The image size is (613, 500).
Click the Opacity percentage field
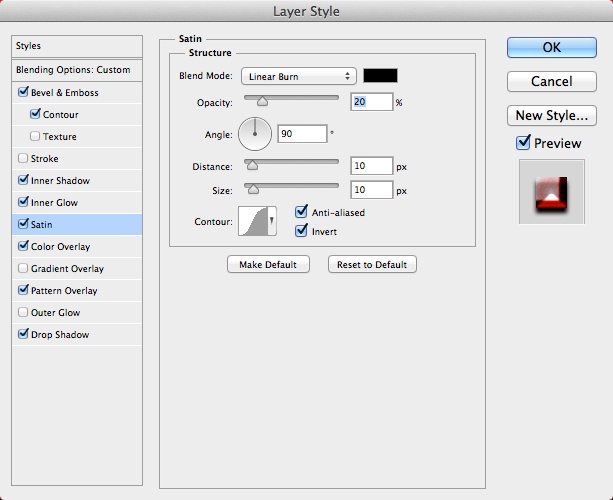click(x=371, y=102)
